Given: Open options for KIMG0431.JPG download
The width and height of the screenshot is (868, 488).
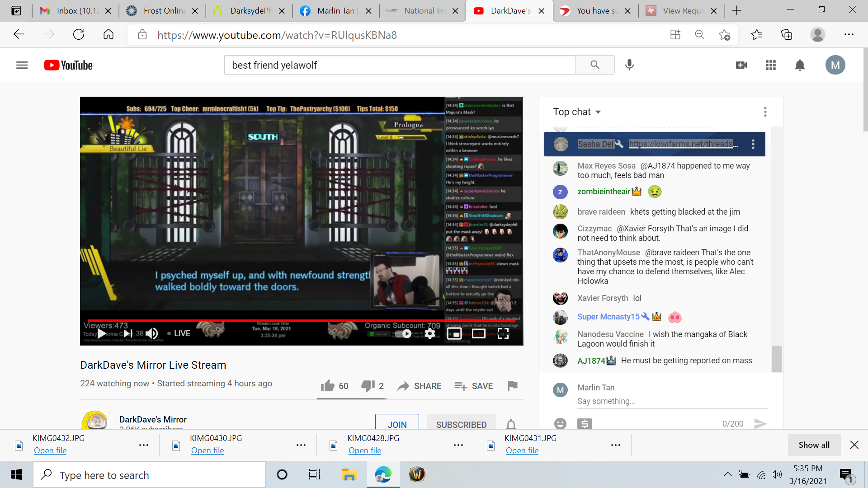Looking at the screenshot, I should pyautogui.click(x=616, y=445).
